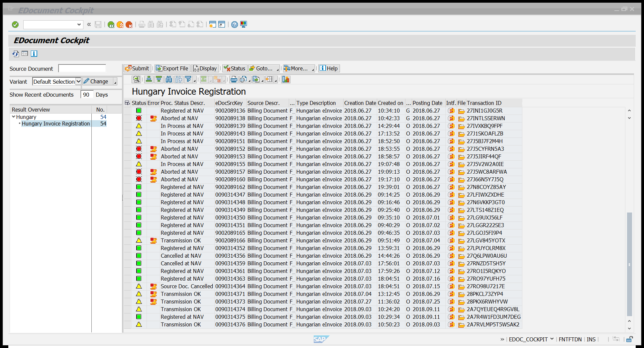
Task: Open file folder icon for 27INTLSSERWN
Action: point(462,119)
